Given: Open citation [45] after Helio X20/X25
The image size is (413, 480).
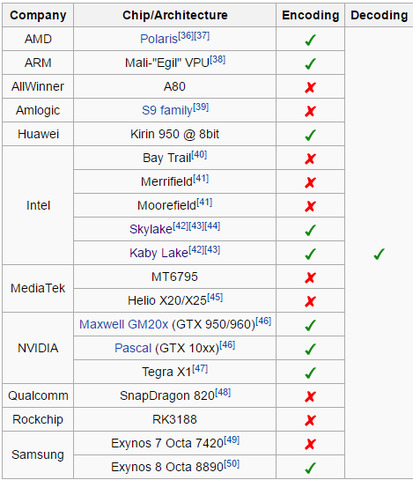Looking at the screenshot, I should [215, 297].
